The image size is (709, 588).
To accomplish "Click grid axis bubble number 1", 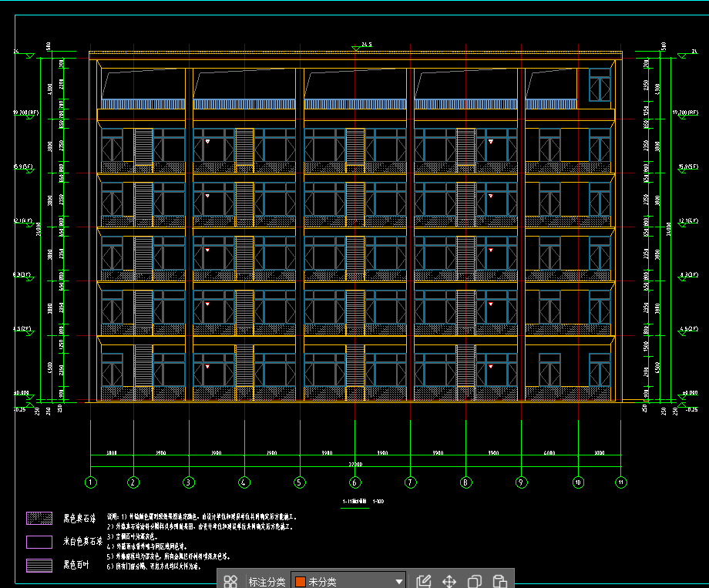I will [x=91, y=483].
